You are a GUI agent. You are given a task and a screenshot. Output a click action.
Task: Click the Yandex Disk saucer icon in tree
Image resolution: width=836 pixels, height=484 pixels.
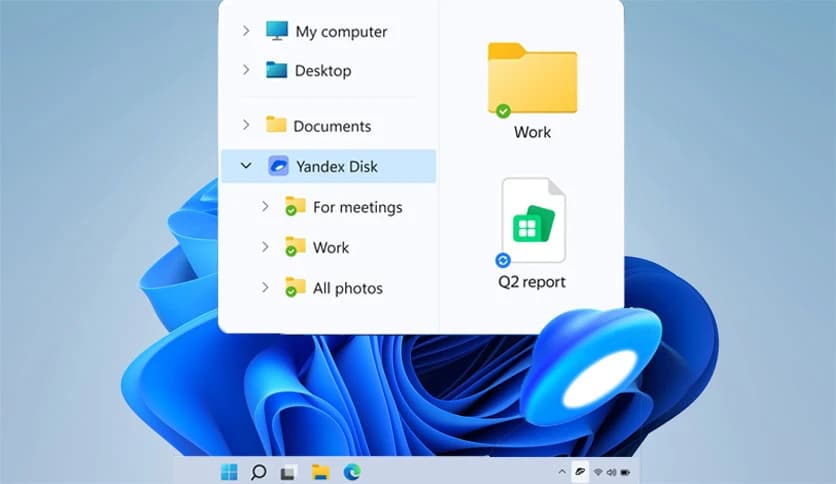pos(278,166)
